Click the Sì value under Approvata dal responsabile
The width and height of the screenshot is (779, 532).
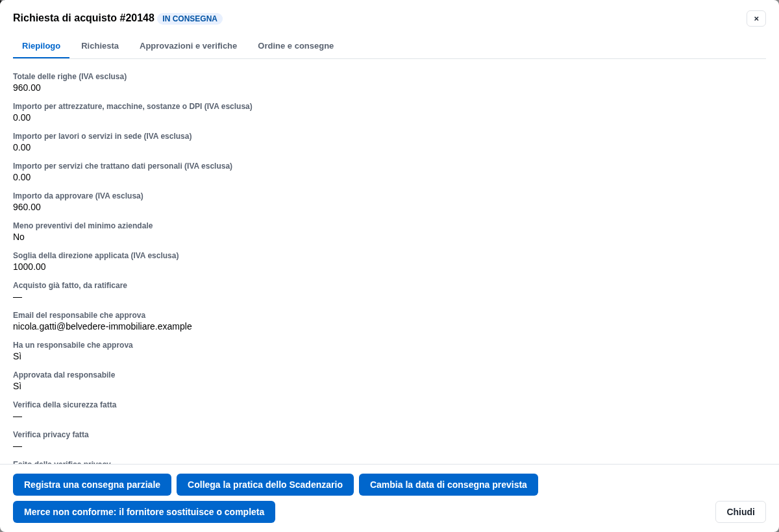pyautogui.click(x=17, y=386)
